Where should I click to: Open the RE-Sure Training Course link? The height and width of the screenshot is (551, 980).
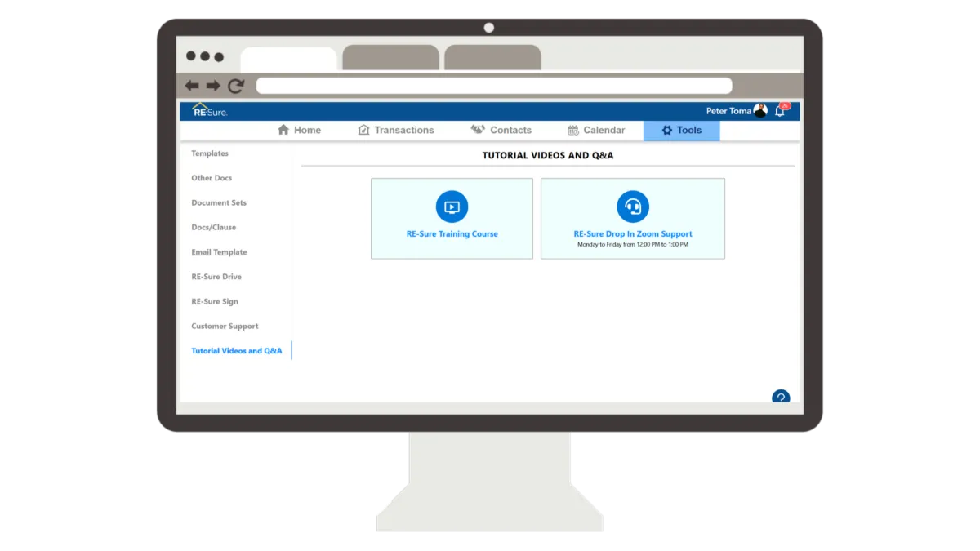pyautogui.click(x=452, y=234)
